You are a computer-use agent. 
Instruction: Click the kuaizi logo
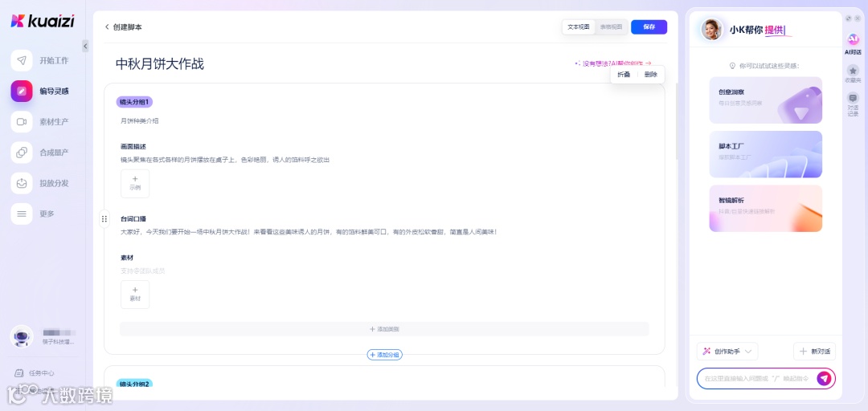pyautogui.click(x=43, y=21)
